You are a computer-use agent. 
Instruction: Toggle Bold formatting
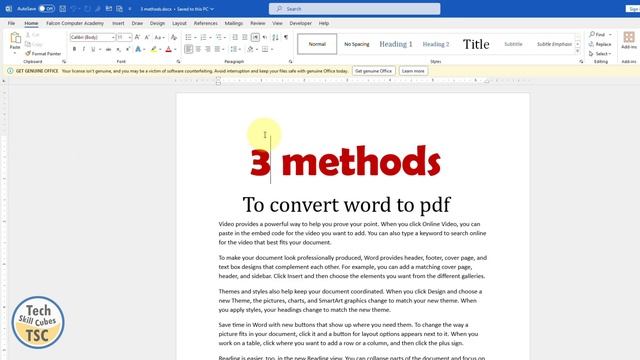pyautogui.click(x=74, y=49)
